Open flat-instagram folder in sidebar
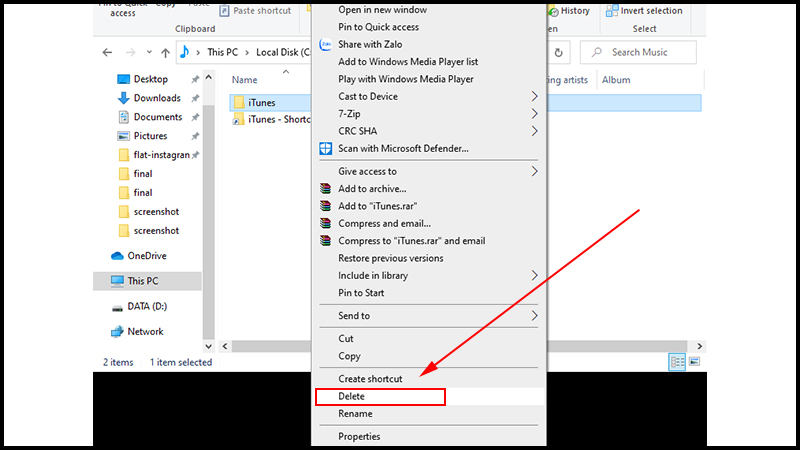This screenshot has height=450, width=800. (161, 155)
